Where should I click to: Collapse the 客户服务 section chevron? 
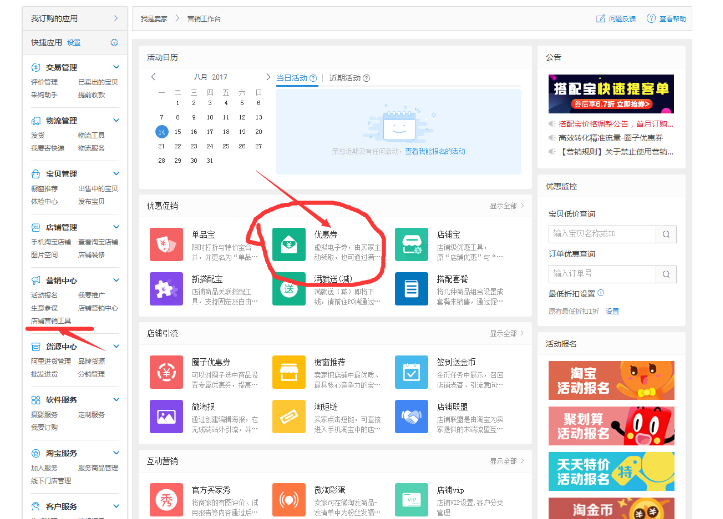(116, 506)
